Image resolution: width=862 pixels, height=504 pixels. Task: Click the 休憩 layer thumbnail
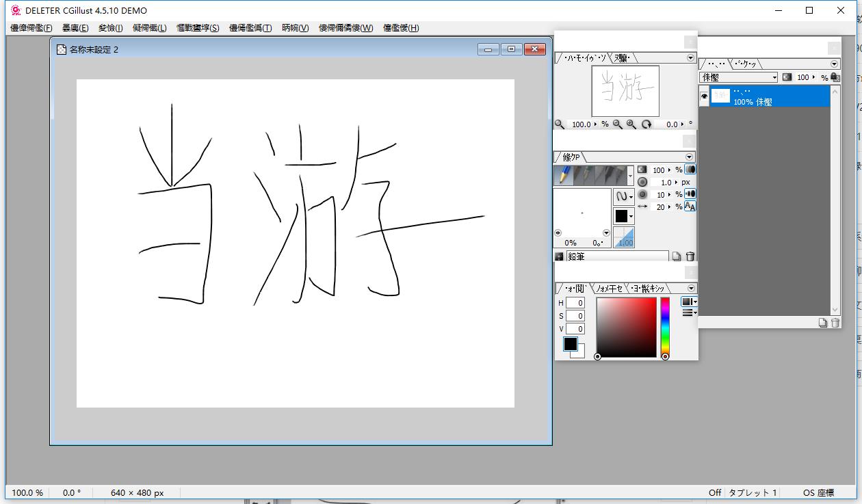click(x=721, y=95)
